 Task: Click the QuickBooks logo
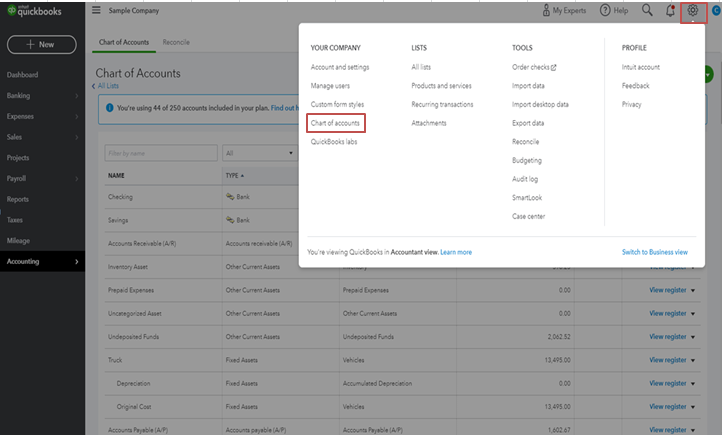click(x=34, y=11)
